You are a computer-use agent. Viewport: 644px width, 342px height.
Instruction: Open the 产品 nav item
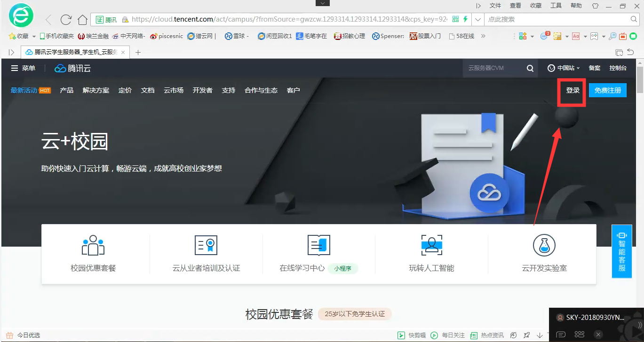point(66,90)
